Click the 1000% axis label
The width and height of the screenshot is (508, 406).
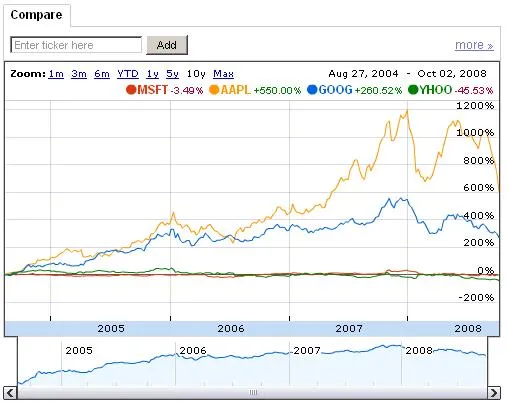[475, 133]
